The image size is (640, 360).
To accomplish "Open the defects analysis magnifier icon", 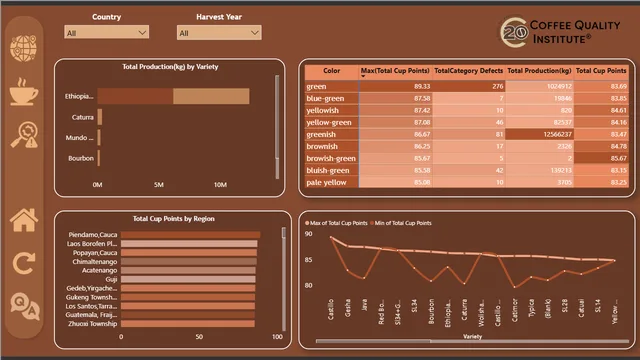I will pos(24,135).
